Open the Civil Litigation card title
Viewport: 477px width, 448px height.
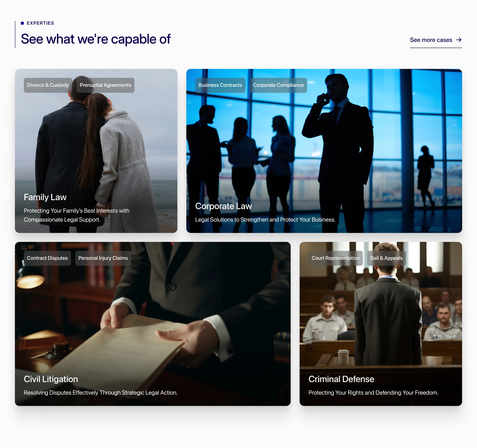click(51, 379)
